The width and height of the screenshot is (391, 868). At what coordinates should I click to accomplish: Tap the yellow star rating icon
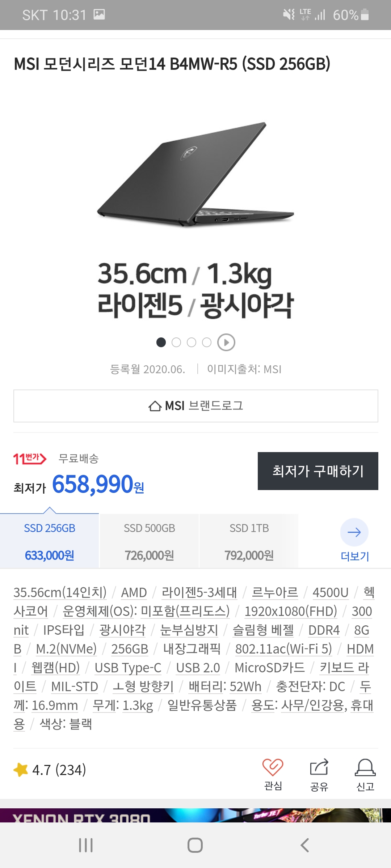point(21,770)
